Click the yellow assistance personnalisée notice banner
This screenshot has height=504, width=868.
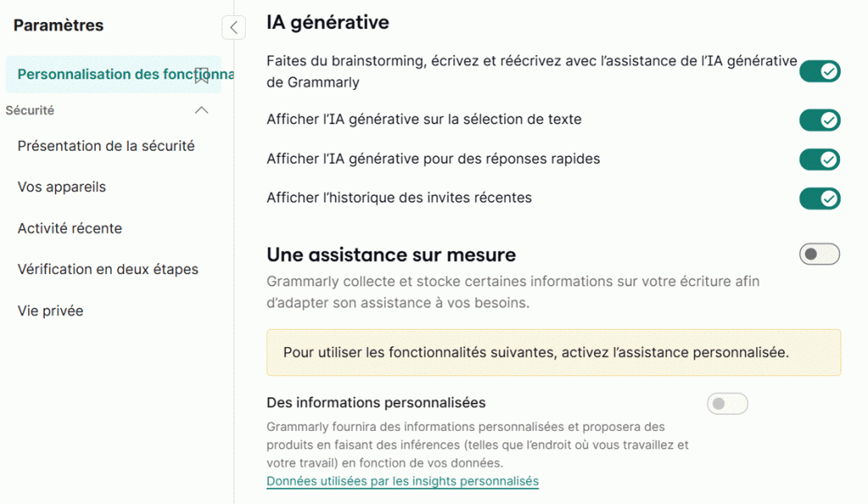point(554,352)
